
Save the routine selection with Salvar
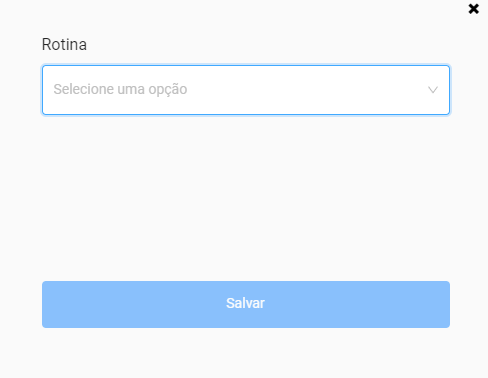point(246,304)
